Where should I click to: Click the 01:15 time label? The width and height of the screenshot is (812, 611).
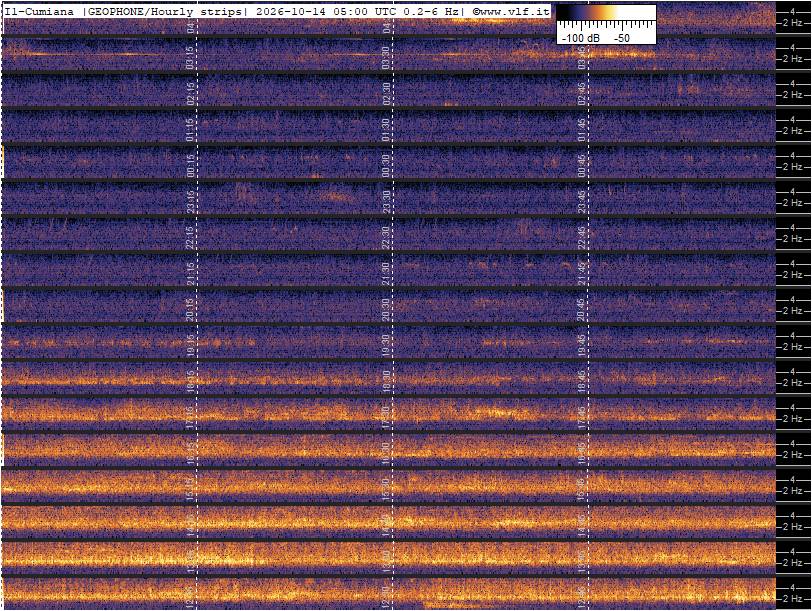tap(190, 129)
